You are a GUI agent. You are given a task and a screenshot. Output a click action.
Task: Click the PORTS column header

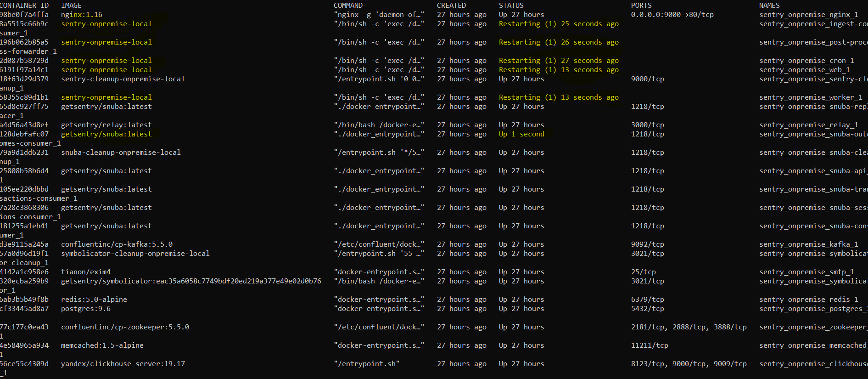tap(641, 6)
